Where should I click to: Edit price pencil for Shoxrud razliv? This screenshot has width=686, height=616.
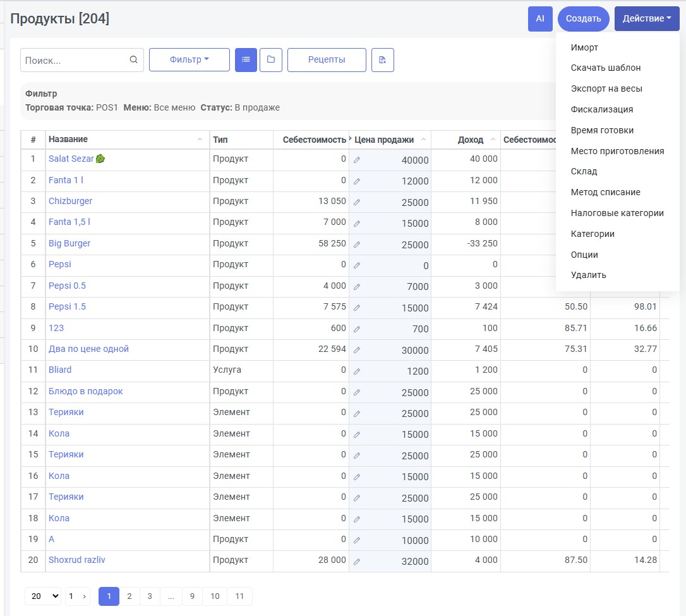[357, 561]
